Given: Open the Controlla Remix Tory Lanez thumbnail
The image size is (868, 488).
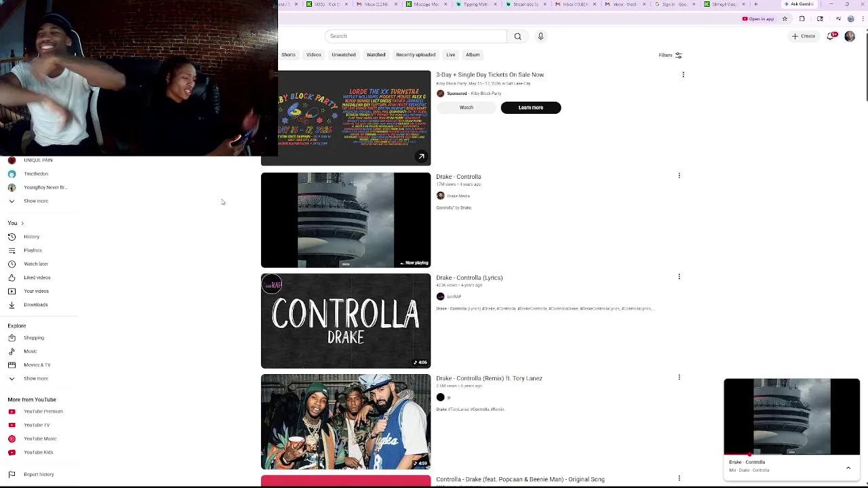Looking at the screenshot, I should point(346,422).
